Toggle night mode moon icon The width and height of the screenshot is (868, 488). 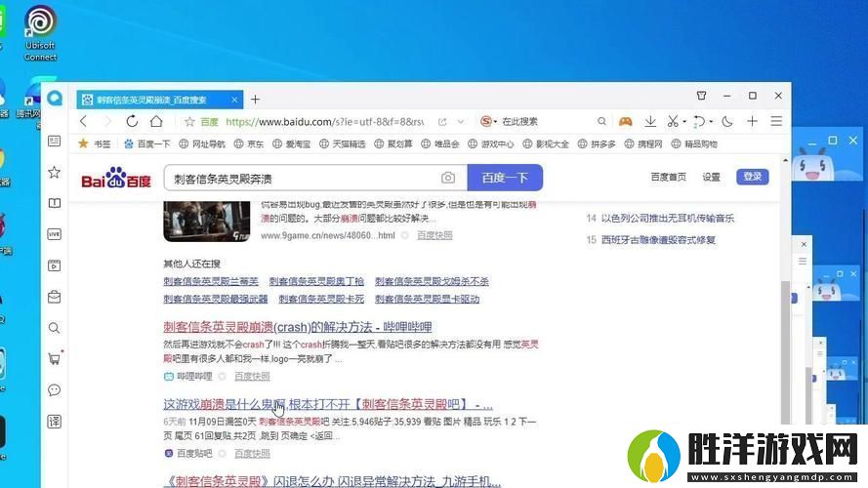click(727, 121)
